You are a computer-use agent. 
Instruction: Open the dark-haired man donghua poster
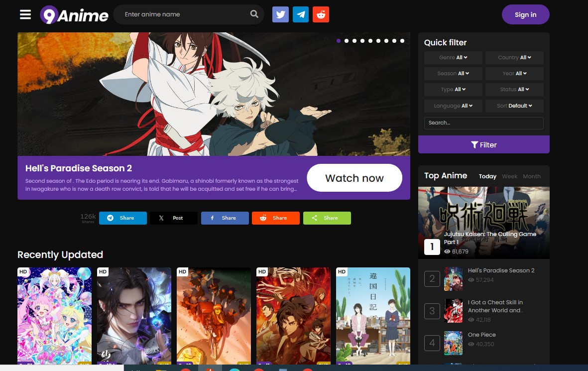[x=134, y=316]
